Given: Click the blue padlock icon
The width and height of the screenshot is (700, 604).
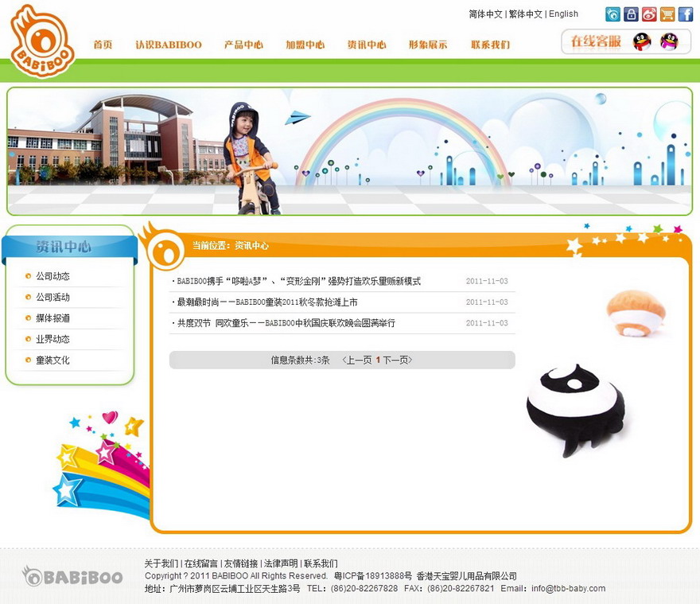Looking at the screenshot, I should point(631,14).
